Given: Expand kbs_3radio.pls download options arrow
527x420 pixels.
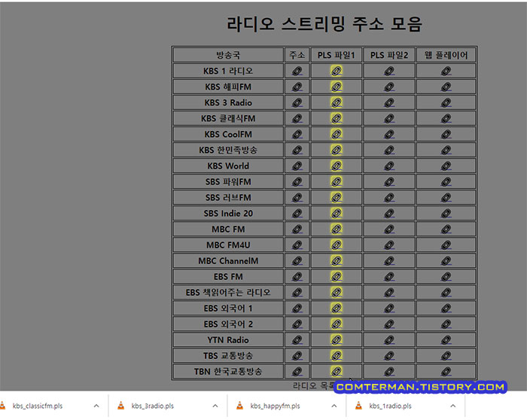Looking at the screenshot, I should [x=215, y=406].
